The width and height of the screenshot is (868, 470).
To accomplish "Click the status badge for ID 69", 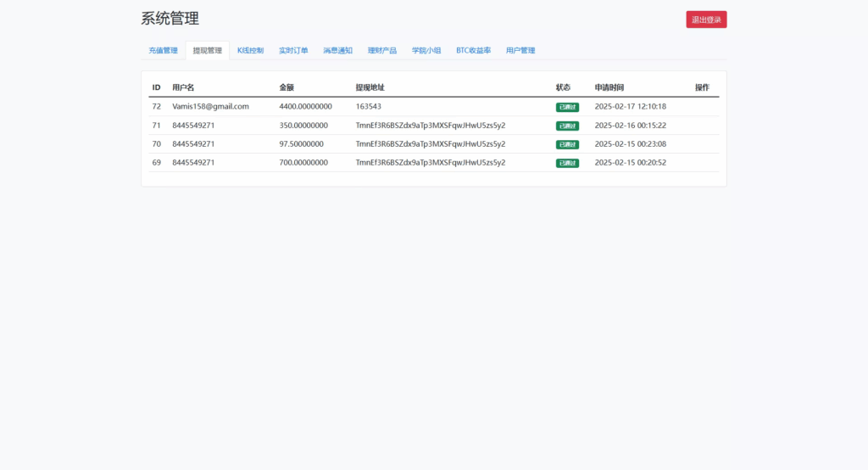I will [x=567, y=163].
